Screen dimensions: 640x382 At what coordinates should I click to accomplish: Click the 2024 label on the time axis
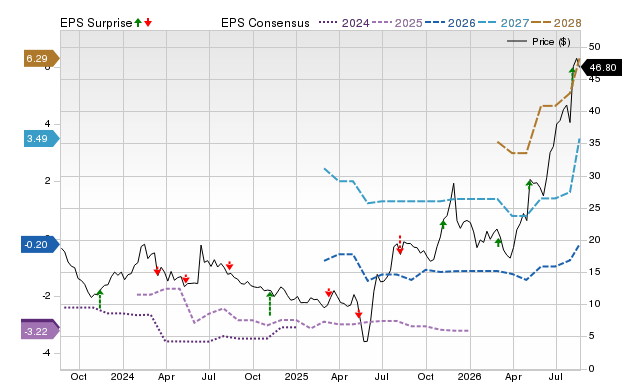click(122, 376)
